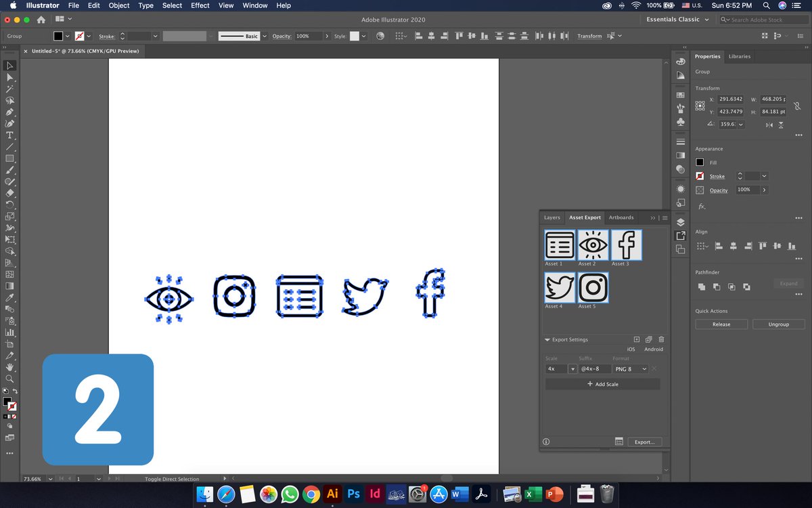Open the Apple menu
812x508 pixels.
(x=13, y=5)
